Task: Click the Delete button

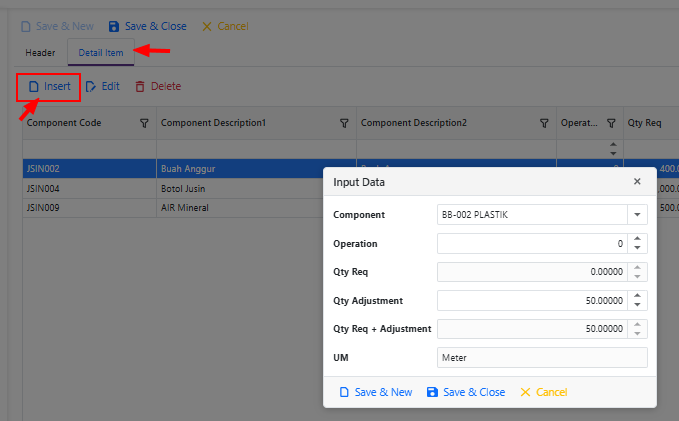Action: tap(158, 87)
